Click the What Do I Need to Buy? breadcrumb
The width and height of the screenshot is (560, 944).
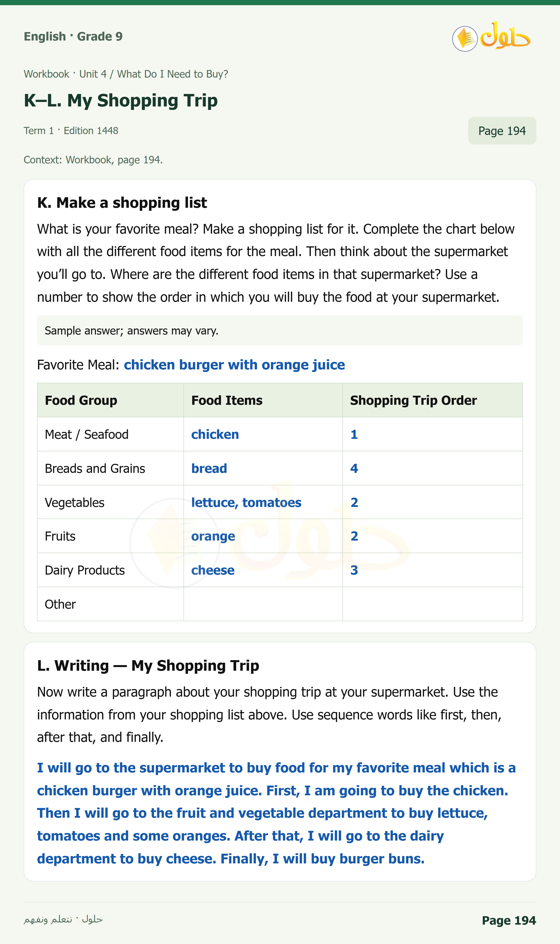point(173,74)
